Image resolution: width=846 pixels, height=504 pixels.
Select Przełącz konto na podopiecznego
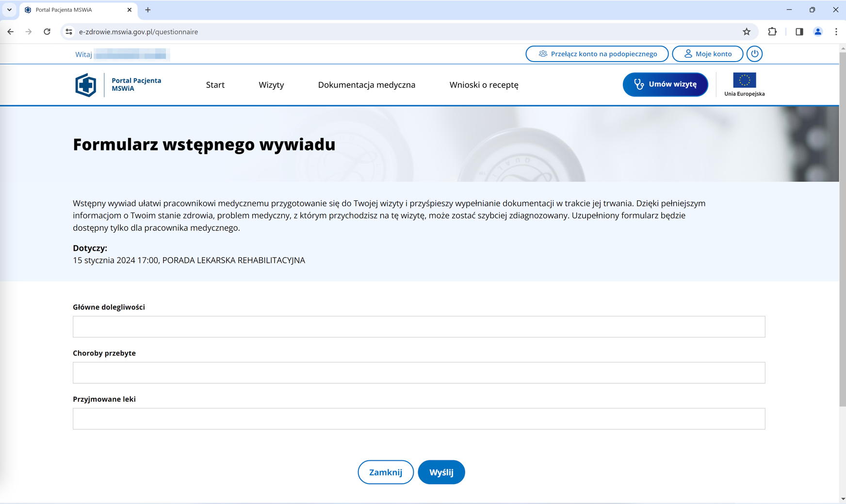(597, 54)
